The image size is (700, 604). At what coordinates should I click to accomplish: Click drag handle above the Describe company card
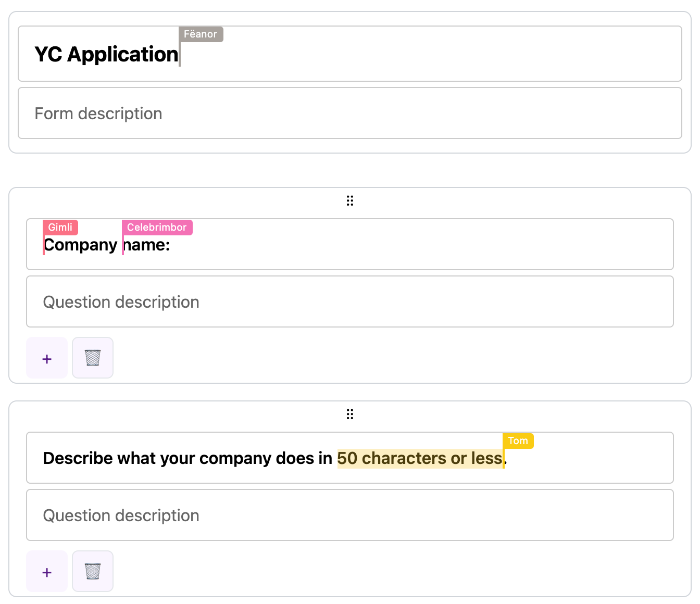(350, 414)
